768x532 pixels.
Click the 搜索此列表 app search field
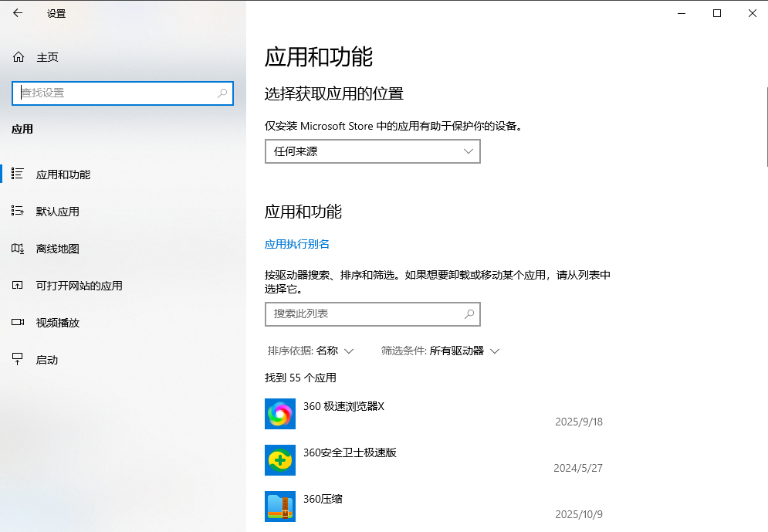pyautogui.click(x=372, y=314)
